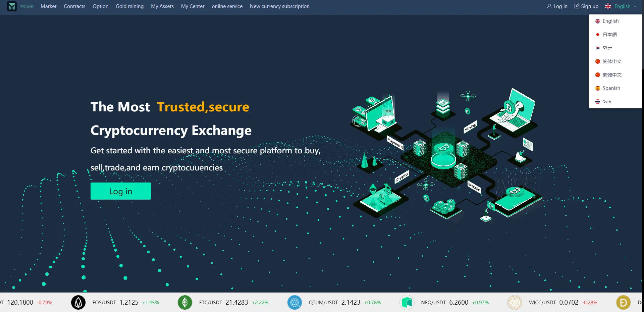The height and width of the screenshot is (312, 644).
Task: Click the +1.45% change value
Action: (151, 303)
